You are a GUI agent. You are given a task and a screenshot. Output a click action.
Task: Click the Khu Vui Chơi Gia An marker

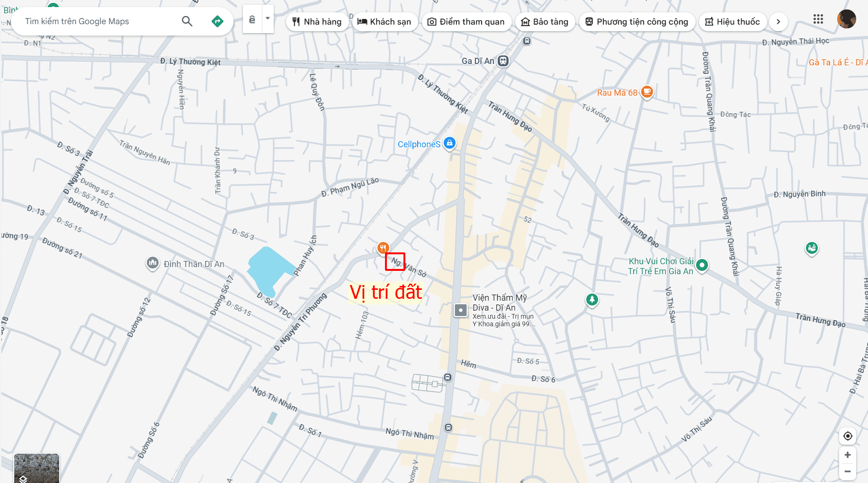702,265
